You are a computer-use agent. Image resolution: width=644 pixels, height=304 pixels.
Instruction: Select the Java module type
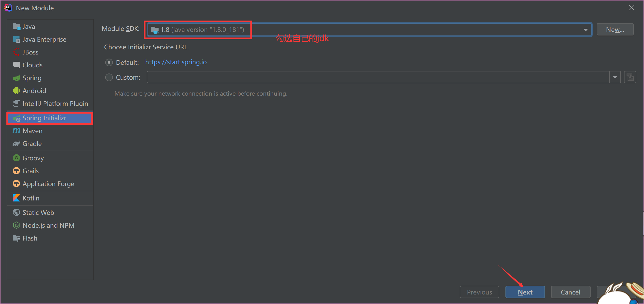tap(29, 26)
